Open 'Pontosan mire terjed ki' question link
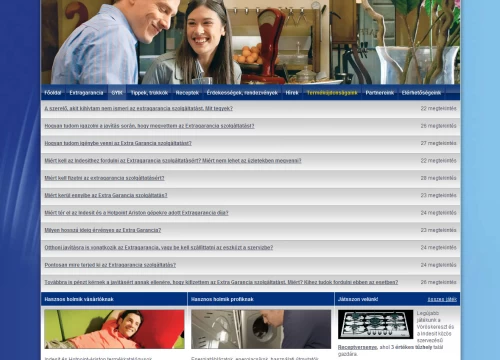Screen dimensions: 500x360 [x=110, y=265]
